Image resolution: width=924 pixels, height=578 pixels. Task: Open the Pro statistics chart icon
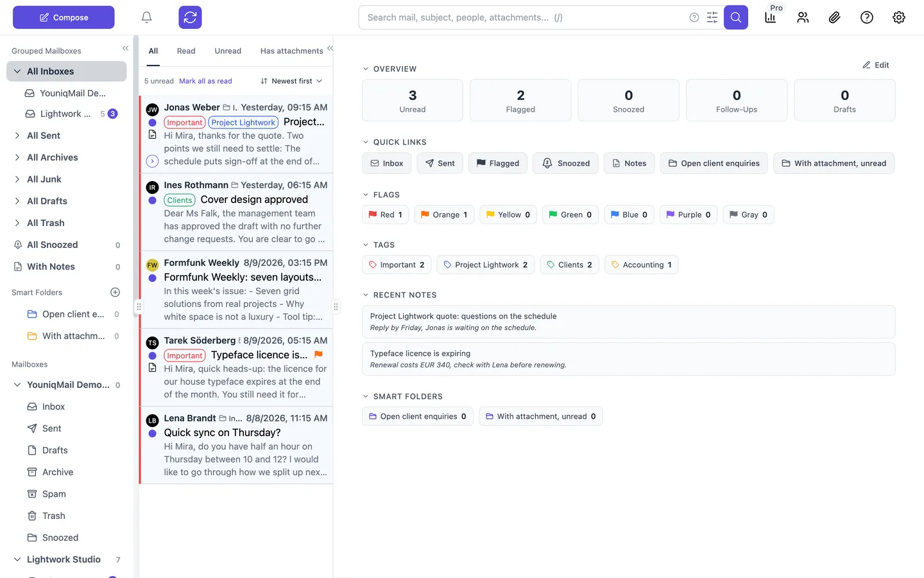click(x=771, y=17)
